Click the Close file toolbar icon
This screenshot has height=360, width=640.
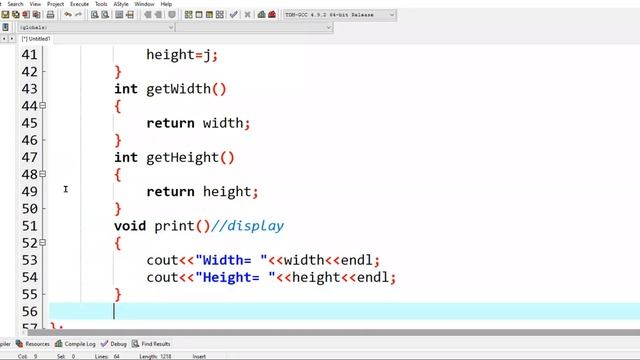tap(26, 15)
